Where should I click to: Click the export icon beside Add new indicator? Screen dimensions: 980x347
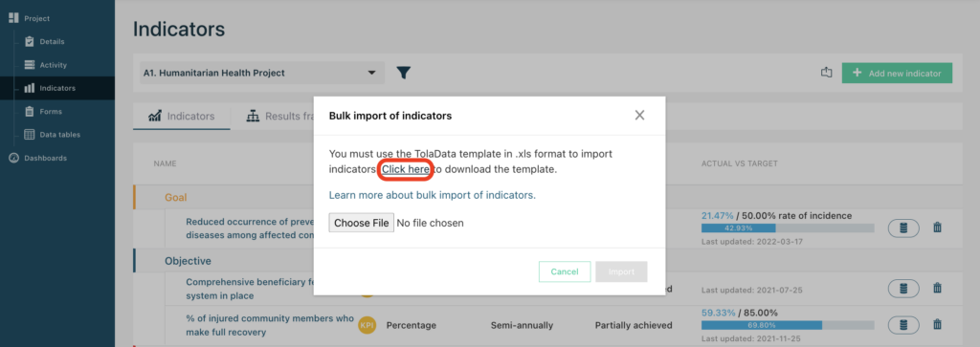coord(827,73)
